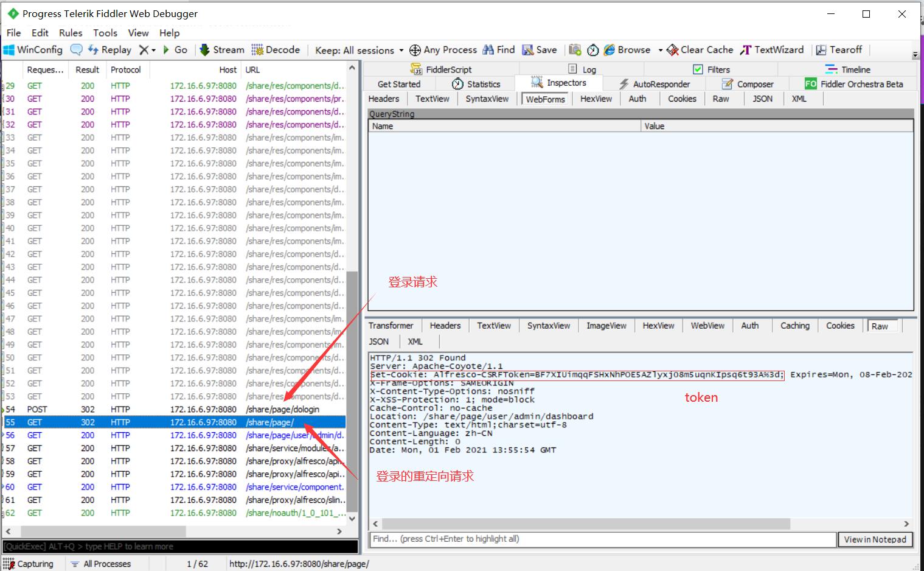The image size is (924, 571).
Task: Sort sessions by URL column header
Action: point(294,70)
